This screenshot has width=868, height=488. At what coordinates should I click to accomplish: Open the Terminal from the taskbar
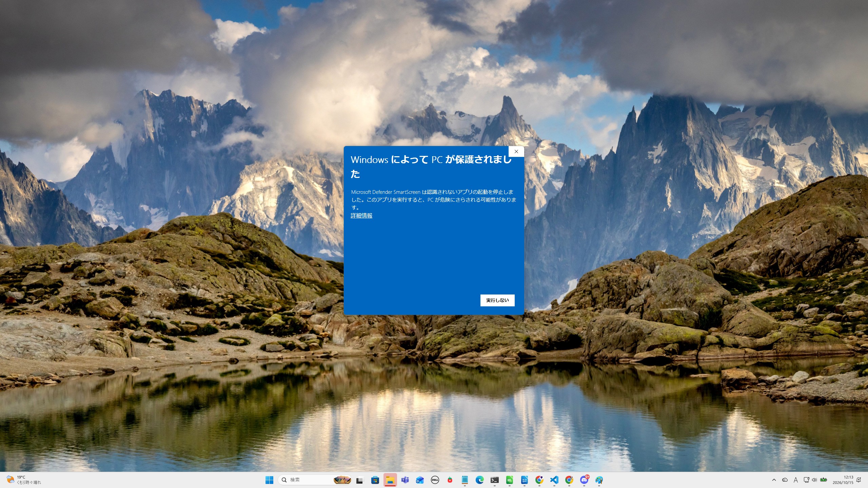coord(495,480)
